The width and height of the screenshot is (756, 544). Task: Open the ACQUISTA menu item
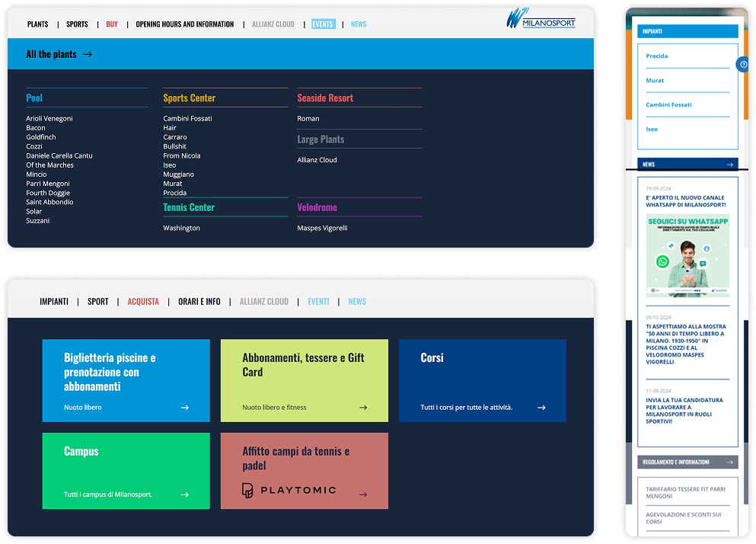pyautogui.click(x=143, y=301)
